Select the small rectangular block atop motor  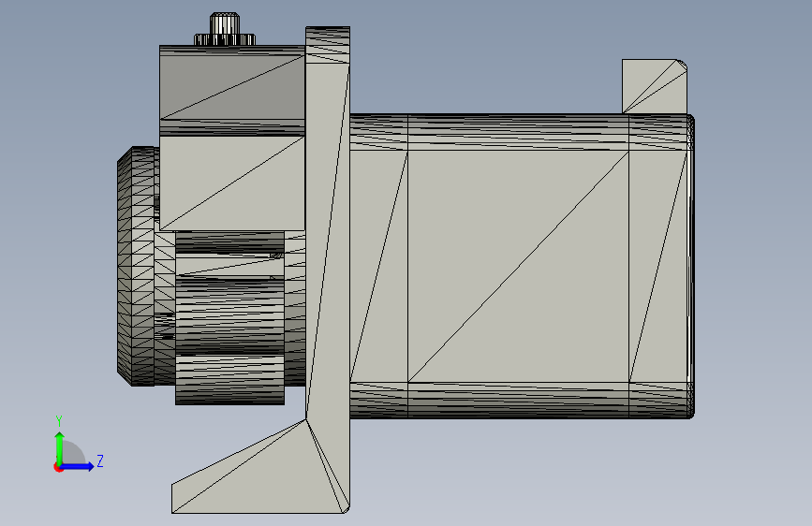click(655, 86)
